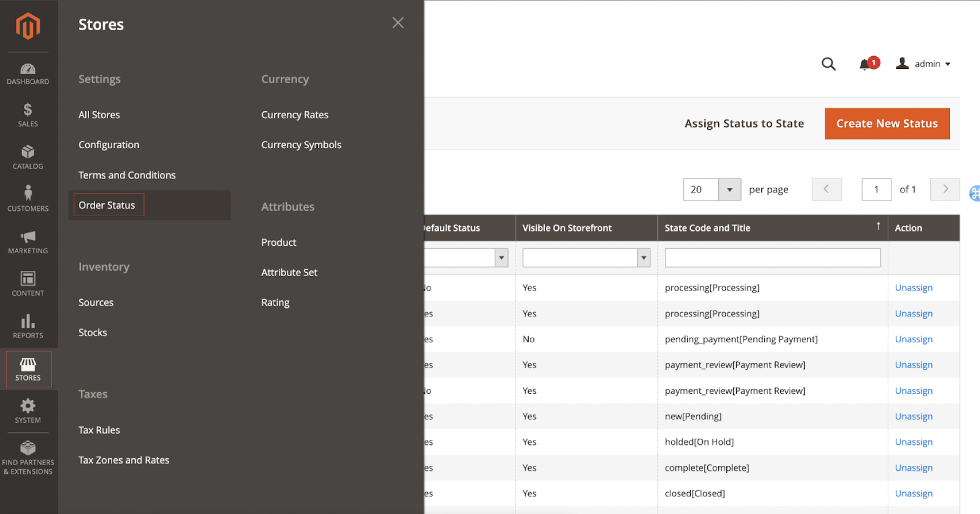
Task: Unassign holded[On Hold] status
Action: [x=914, y=442]
